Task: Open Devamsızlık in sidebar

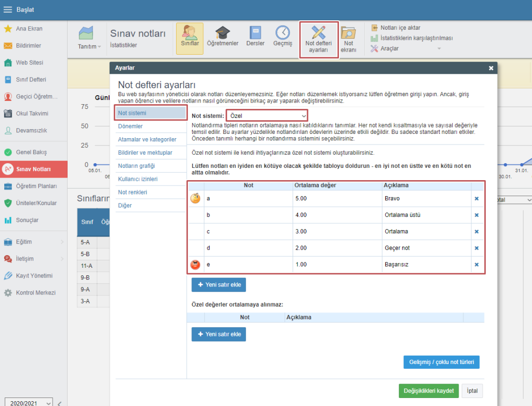Action: click(x=34, y=131)
